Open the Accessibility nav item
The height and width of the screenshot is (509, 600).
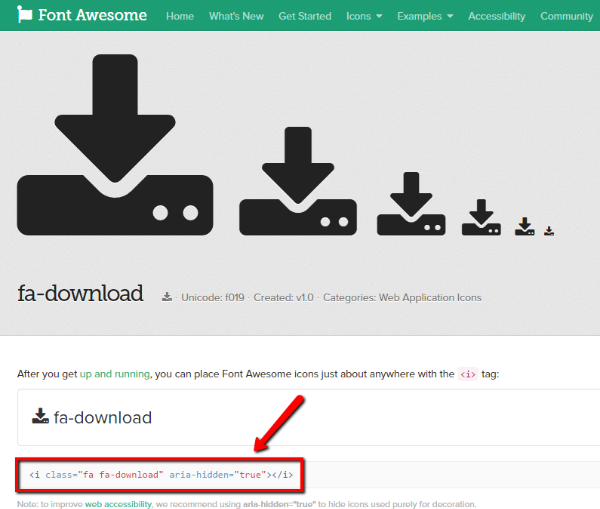point(497,16)
